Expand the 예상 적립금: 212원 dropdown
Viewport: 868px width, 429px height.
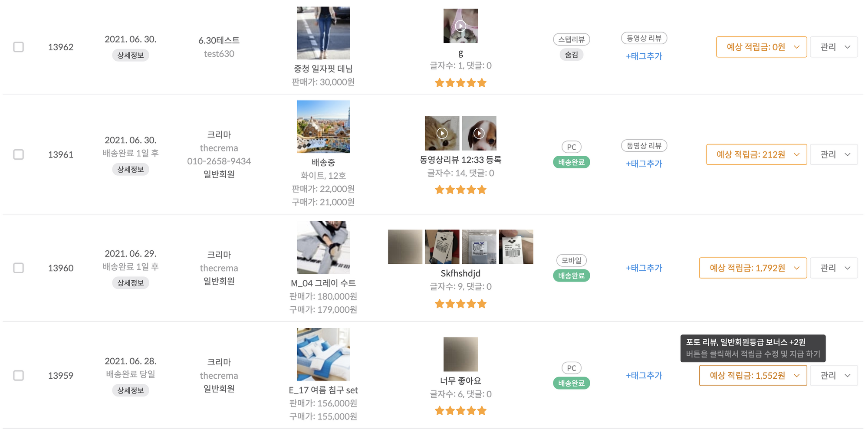pos(756,154)
